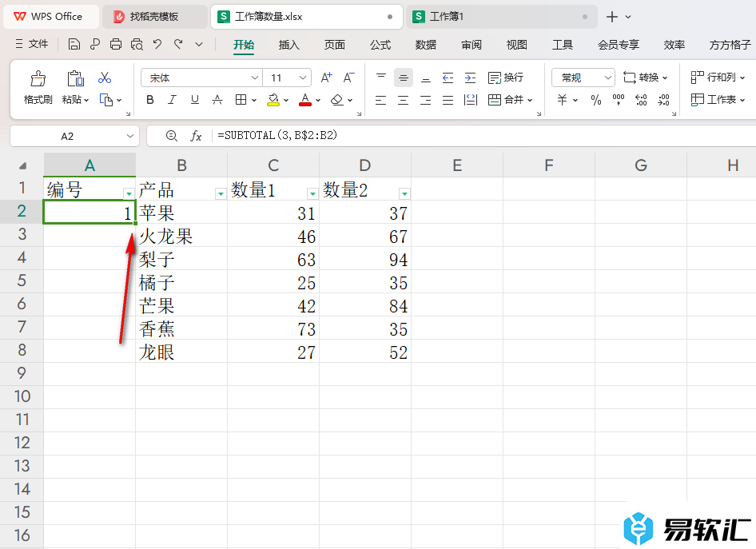Click the 工作表 button
This screenshot has width=756, height=549.
click(x=718, y=100)
